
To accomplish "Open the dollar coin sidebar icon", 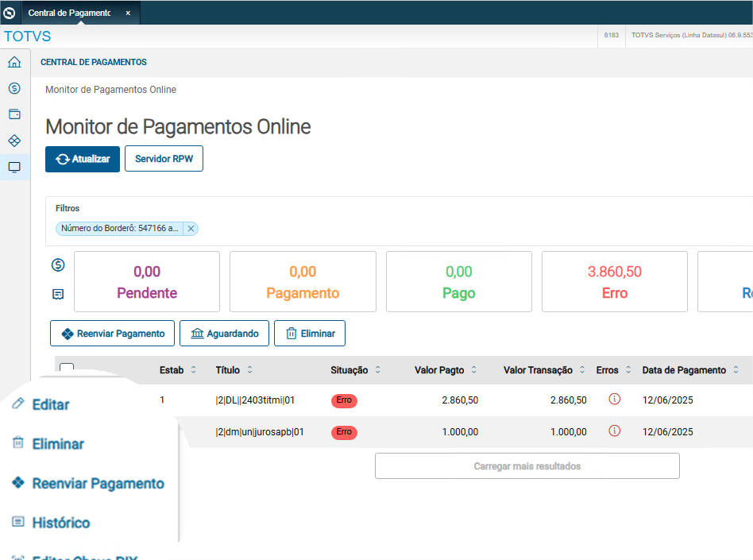I will 14,88.
